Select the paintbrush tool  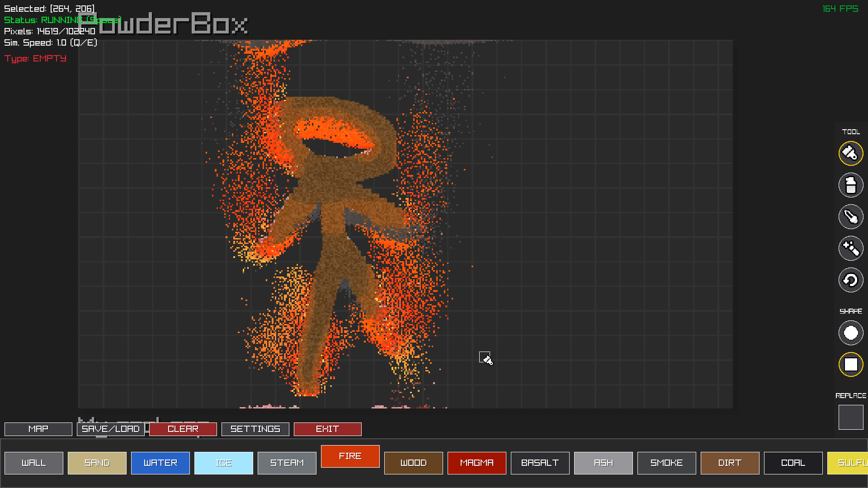click(850, 153)
